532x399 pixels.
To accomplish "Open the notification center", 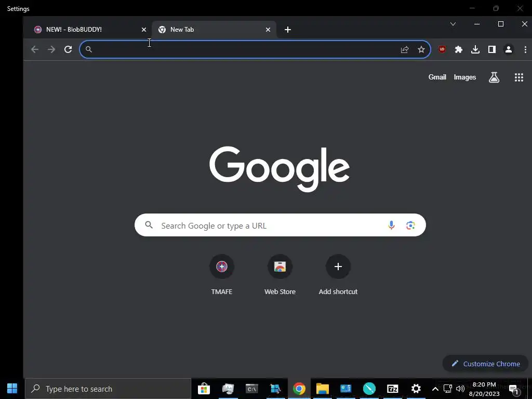I will click(514, 389).
